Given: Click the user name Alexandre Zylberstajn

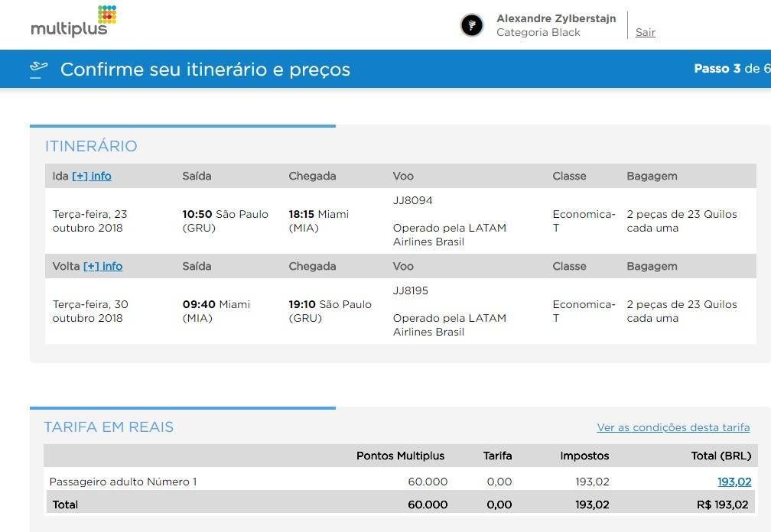Looking at the screenshot, I should click(x=556, y=18).
